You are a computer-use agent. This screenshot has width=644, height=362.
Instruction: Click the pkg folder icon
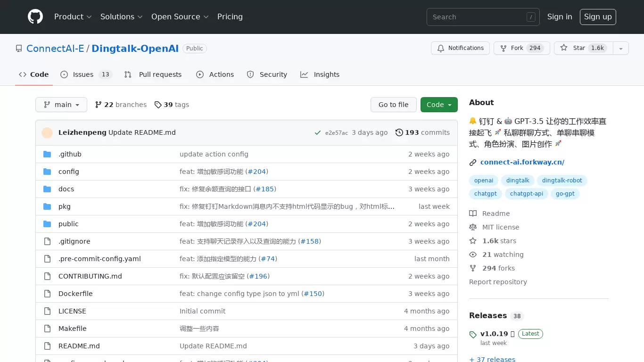[47, 206]
